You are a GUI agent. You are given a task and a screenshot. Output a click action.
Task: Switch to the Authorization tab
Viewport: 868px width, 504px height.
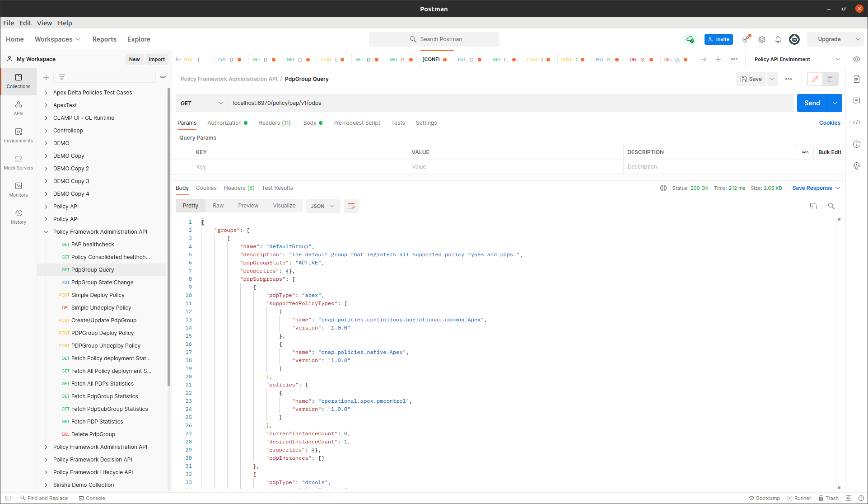pos(227,123)
